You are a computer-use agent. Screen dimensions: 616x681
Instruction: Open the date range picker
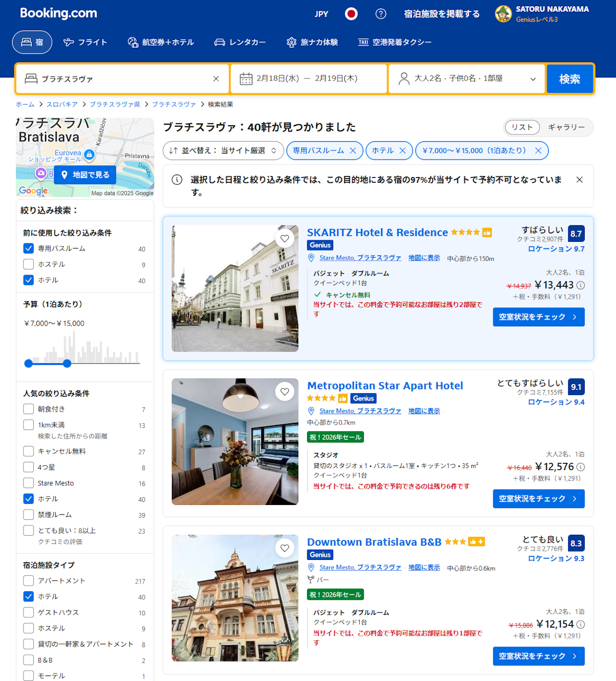pyautogui.click(x=309, y=79)
